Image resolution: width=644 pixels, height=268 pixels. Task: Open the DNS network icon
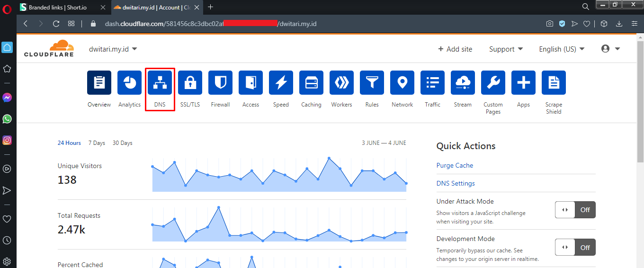[160, 83]
